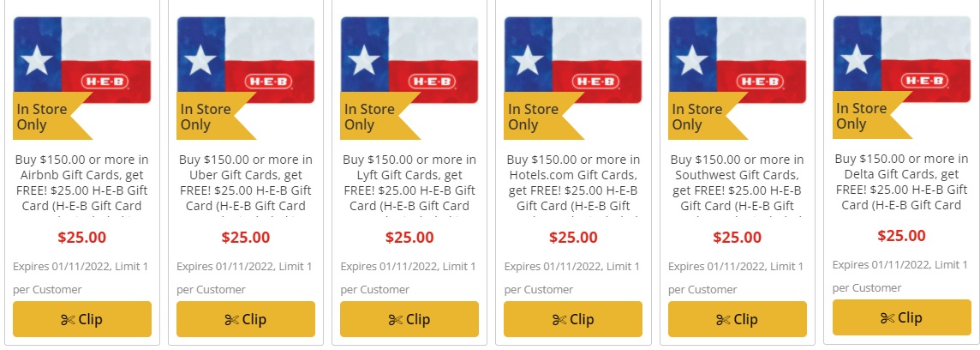
Task: Clip the Hotels.com Gift Cards coupon
Action: tap(573, 319)
